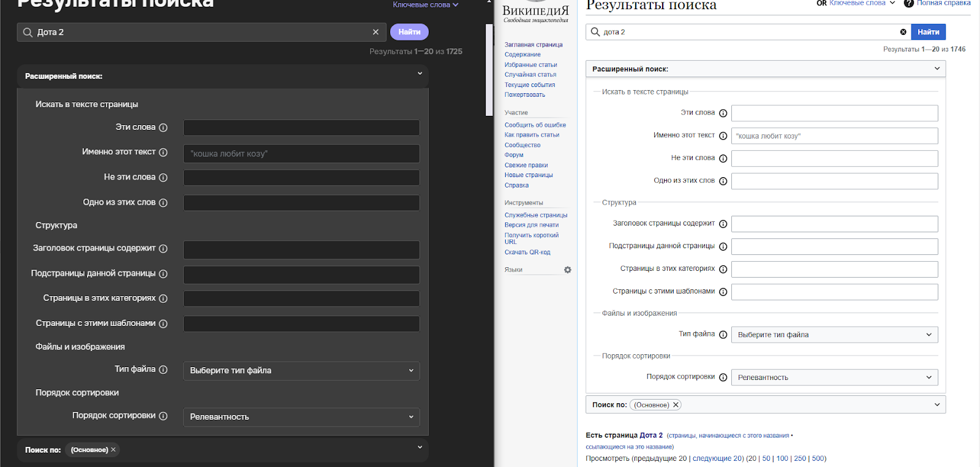Click info icon next to dark 'Эти слова'
The image size is (980, 467).
[163, 127]
